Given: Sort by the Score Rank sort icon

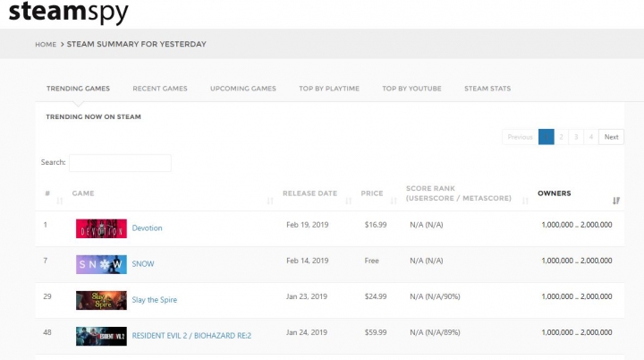Looking at the screenshot, I should (x=525, y=201).
